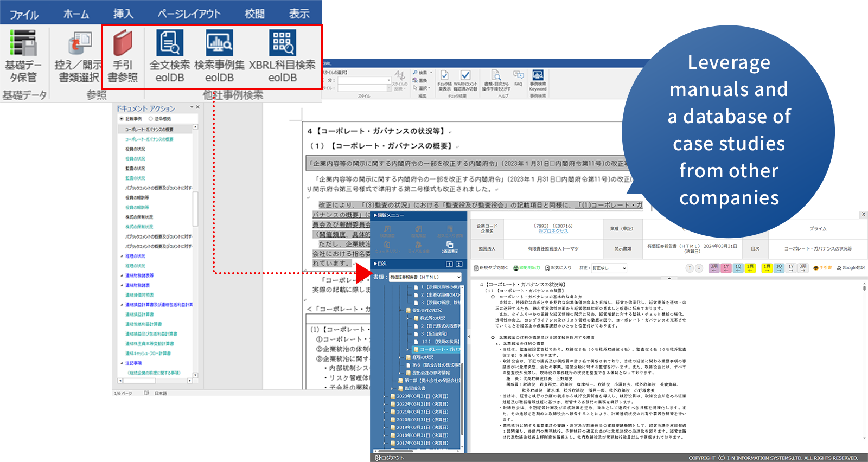Launch 検索事例集 eolDB from the ribbon
Viewport: 868px width, 462px height.
[x=219, y=56]
